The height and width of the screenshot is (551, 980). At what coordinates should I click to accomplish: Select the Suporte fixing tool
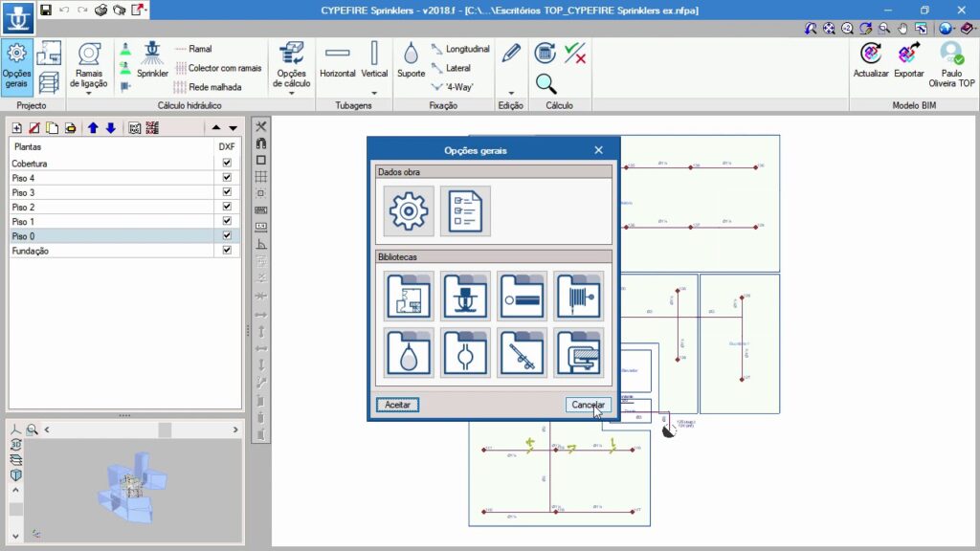(x=411, y=59)
